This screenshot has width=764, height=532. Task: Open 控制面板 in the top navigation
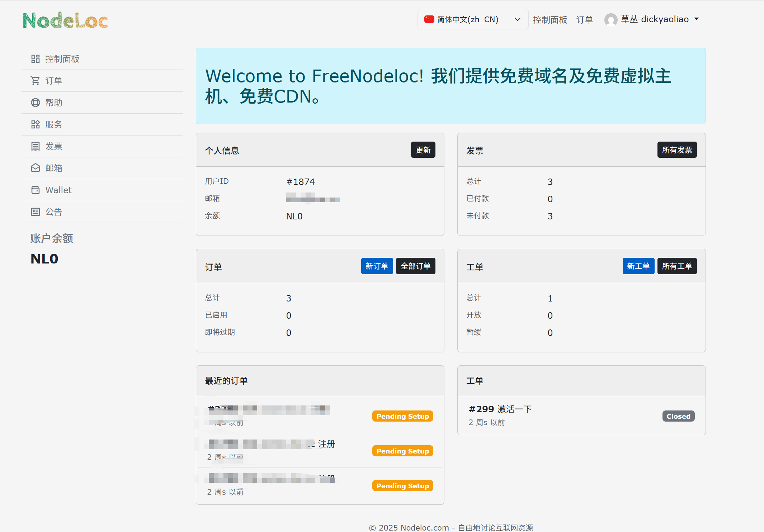[550, 20]
